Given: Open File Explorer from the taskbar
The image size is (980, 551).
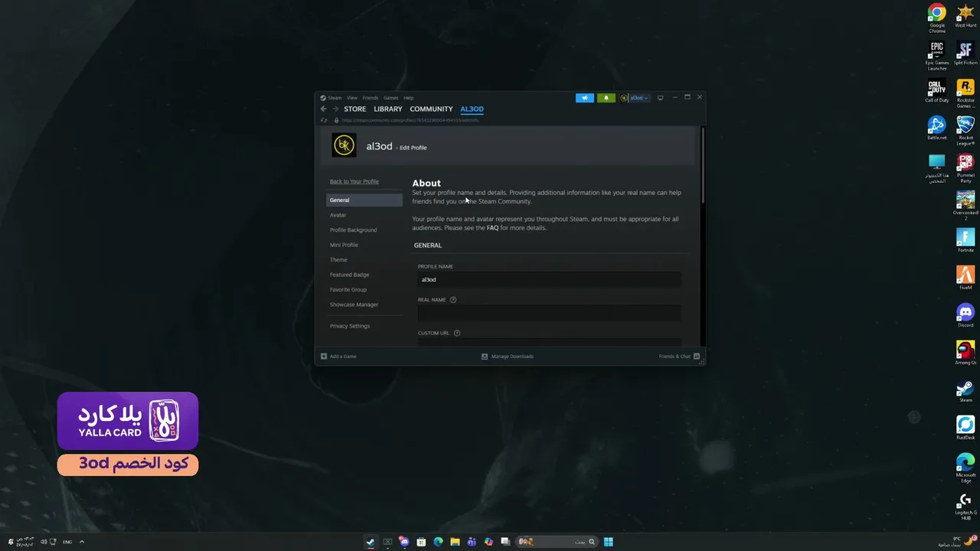Looking at the screenshot, I should [455, 542].
